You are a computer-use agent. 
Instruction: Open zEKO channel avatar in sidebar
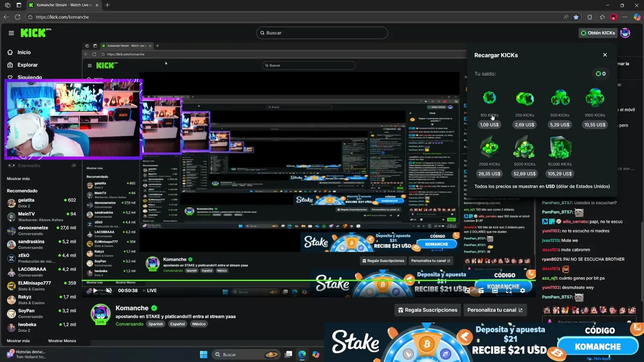click(x=11, y=258)
